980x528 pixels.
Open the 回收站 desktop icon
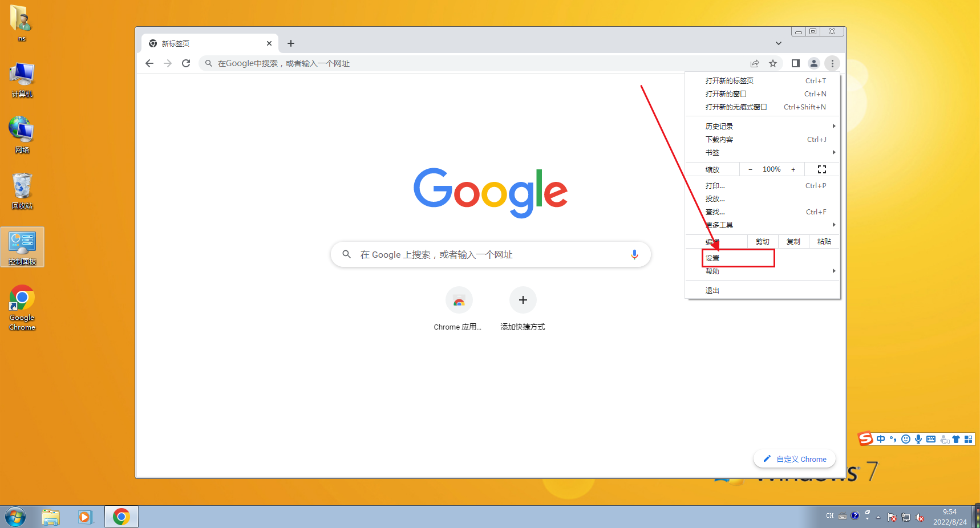point(22,191)
